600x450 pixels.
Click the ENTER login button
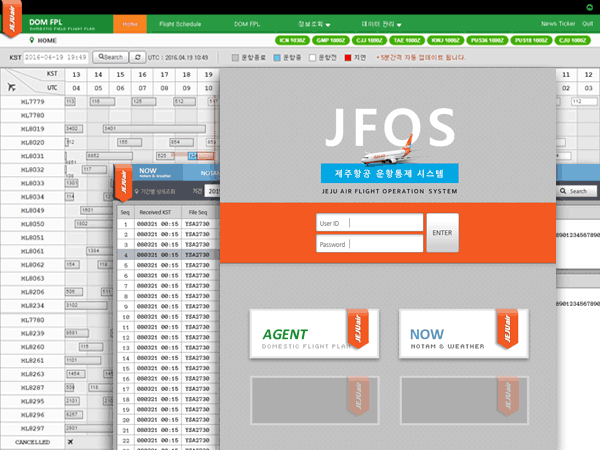point(442,233)
